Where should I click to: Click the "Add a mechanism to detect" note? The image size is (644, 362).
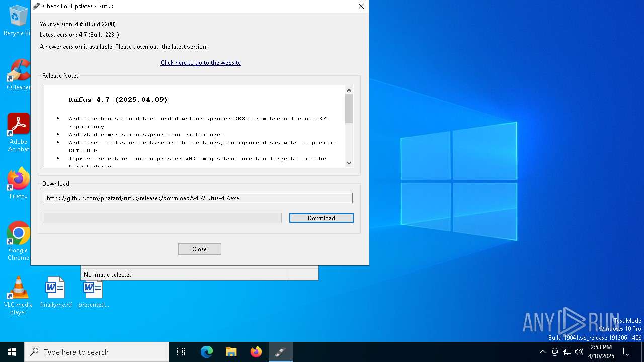[199, 122]
